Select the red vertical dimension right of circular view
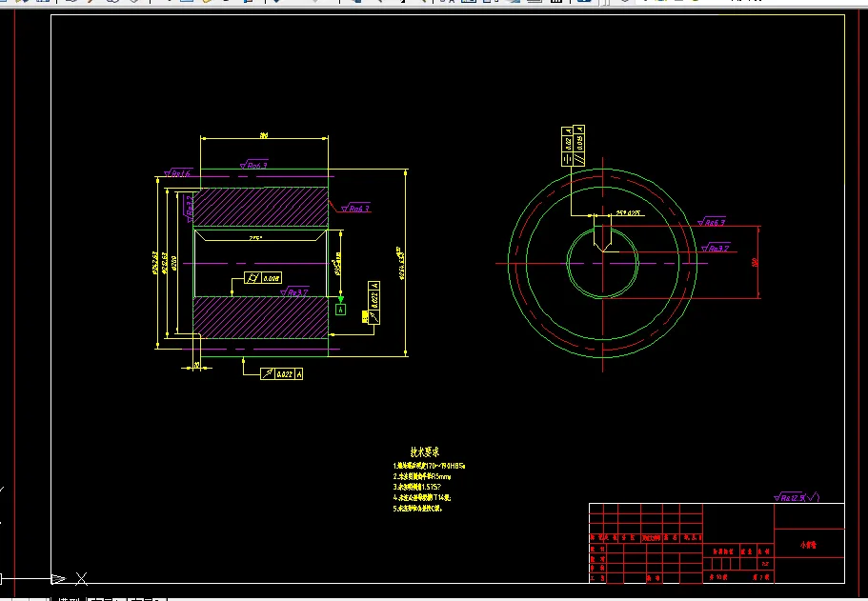This screenshot has height=601, width=868. pyautogui.click(x=755, y=262)
